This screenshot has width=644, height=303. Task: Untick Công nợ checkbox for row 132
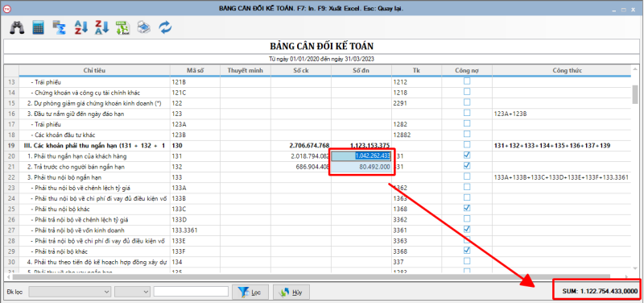[467, 166]
